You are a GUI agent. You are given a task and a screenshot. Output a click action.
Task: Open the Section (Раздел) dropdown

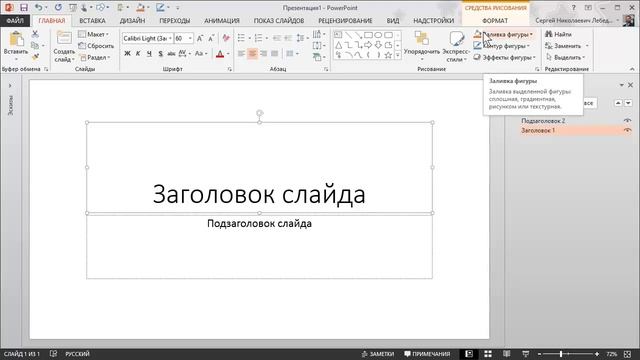pos(95,58)
